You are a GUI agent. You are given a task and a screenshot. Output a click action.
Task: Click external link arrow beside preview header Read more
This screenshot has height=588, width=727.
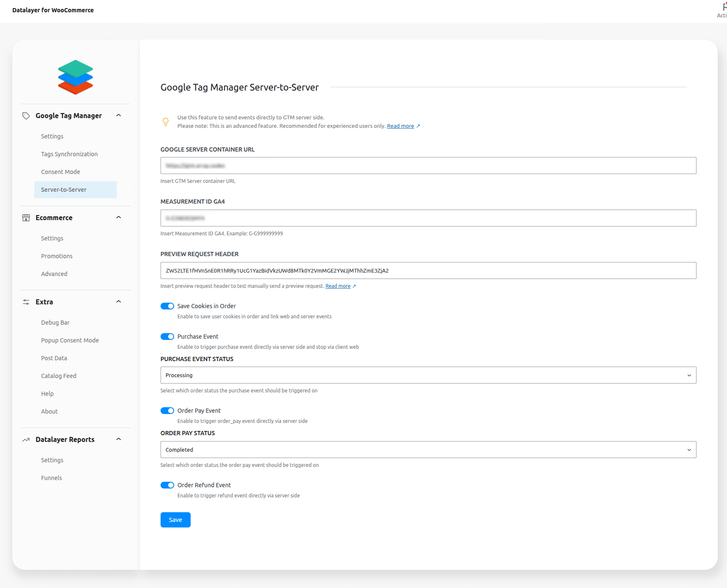pyautogui.click(x=354, y=286)
